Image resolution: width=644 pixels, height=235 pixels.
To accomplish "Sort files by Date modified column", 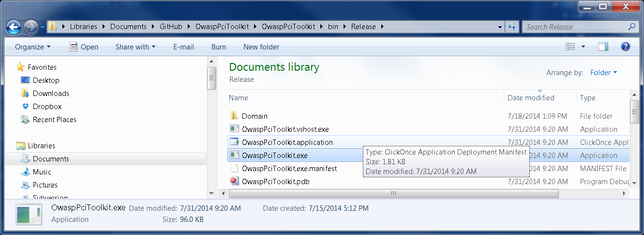I will point(531,98).
